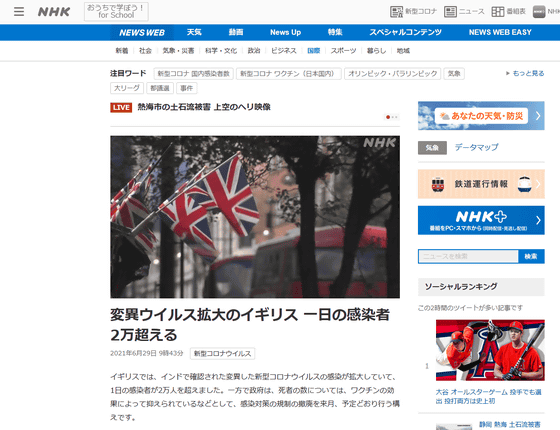Select the first carousel dot indicator
This screenshot has height=430, width=560.
click(x=388, y=117)
